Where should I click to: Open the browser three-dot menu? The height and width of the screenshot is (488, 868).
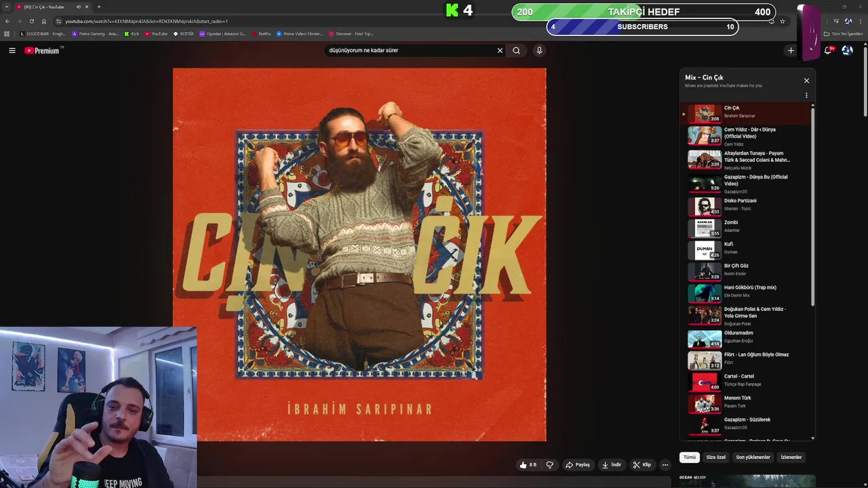click(860, 21)
